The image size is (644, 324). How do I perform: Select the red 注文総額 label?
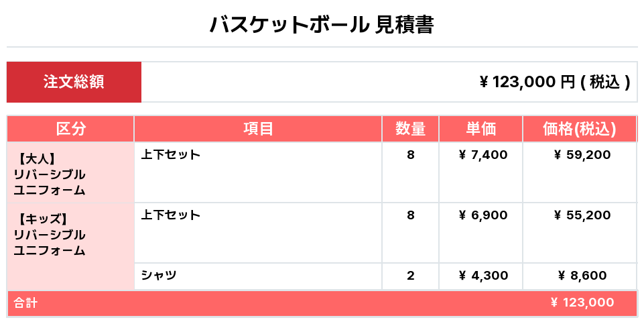coord(74,82)
